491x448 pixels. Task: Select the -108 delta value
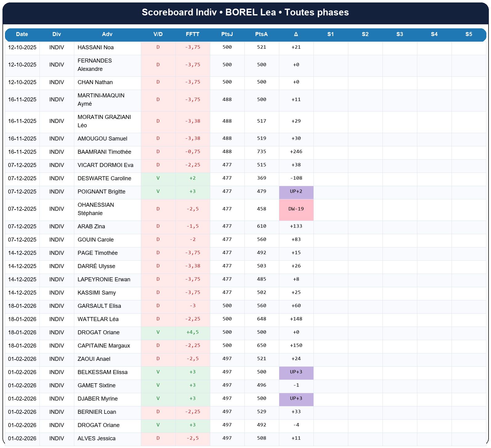click(x=296, y=178)
